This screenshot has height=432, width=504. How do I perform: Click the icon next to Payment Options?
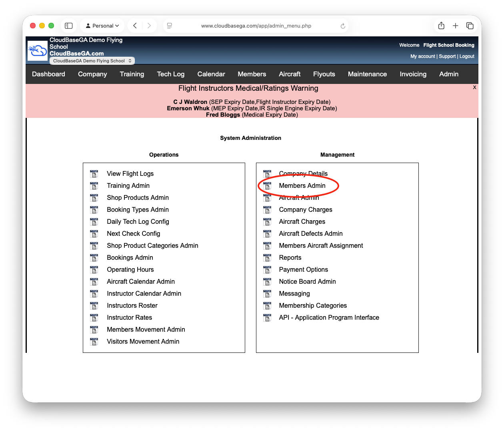click(267, 270)
